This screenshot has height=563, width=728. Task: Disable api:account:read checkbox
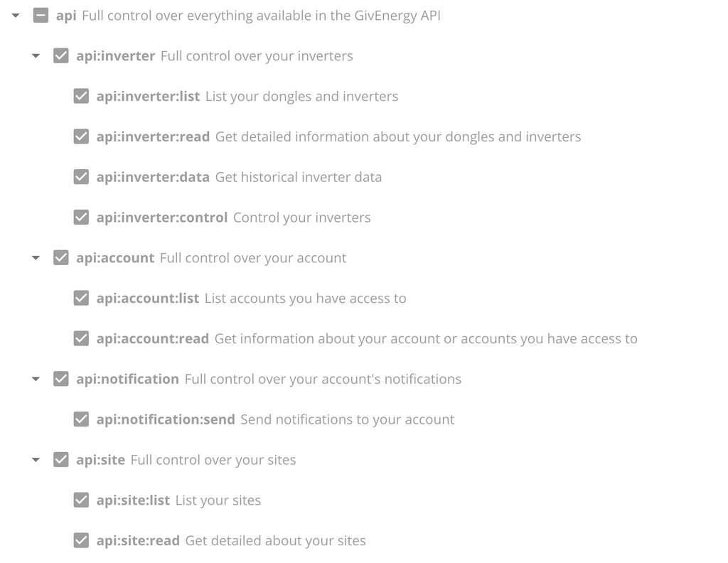pos(82,339)
